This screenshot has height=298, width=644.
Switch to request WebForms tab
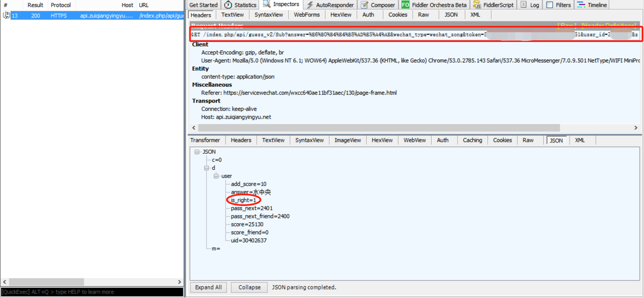pos(307,15)
